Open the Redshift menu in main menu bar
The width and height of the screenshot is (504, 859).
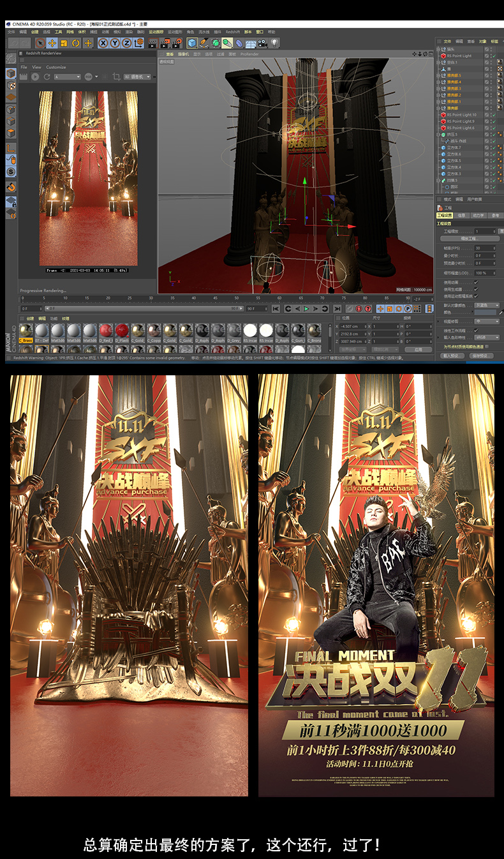[232, 32]
